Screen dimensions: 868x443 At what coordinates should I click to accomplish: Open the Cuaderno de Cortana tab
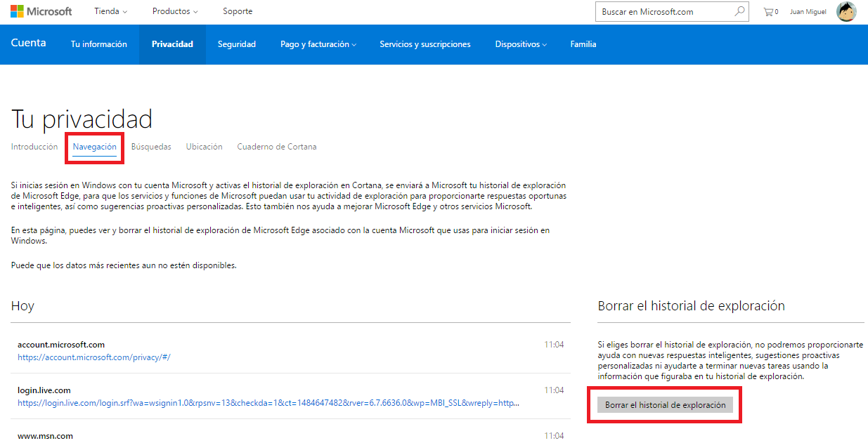277,147
